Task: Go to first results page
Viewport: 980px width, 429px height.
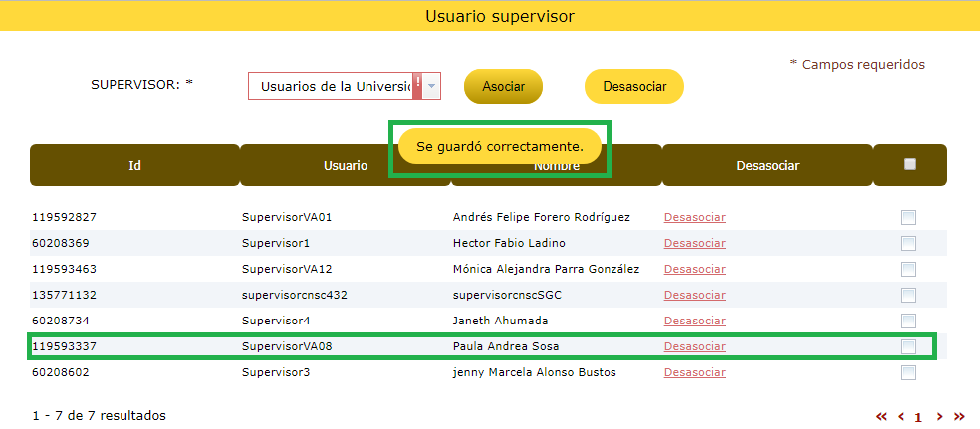Action: pos(881,417)
